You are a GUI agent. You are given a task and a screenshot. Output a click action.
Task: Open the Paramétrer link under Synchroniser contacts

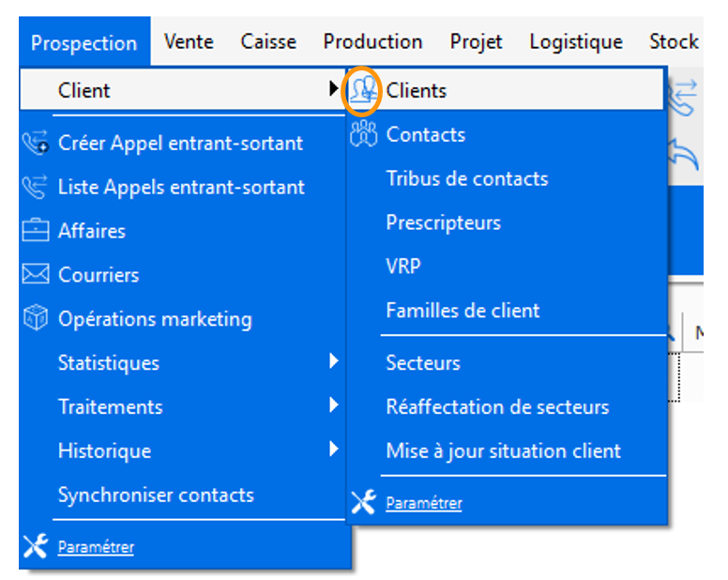[x=96, y=548]
